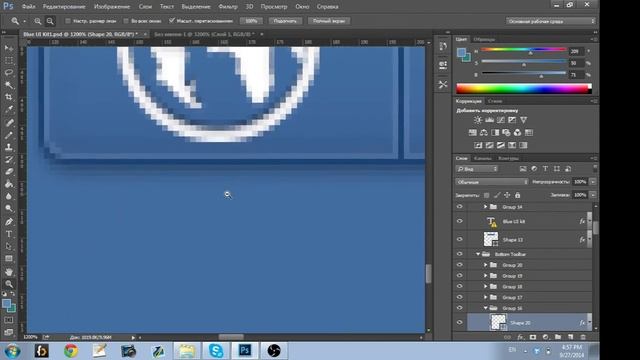Choose Zoom Out mode in options bar

(50, 21)
